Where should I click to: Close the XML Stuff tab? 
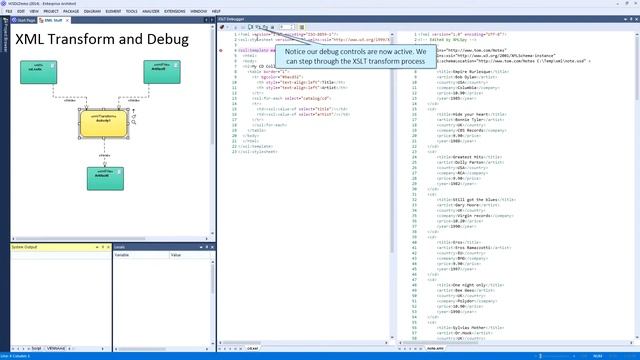pos(67,20)
